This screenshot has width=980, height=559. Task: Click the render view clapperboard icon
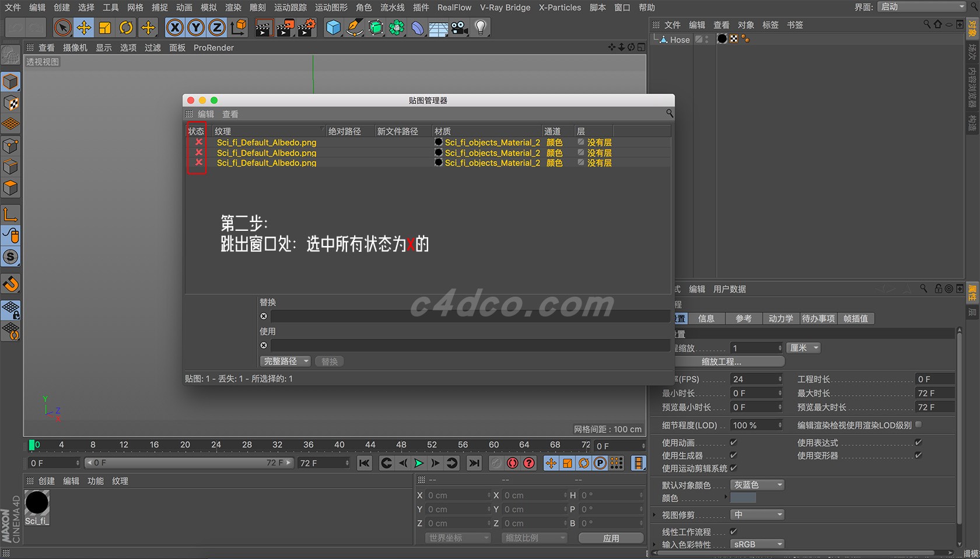click(264, 27)
